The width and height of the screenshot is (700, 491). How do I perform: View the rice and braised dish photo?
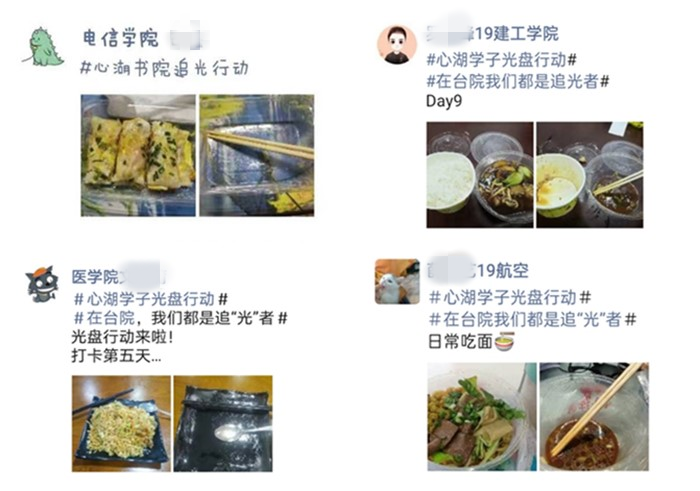[480, 175]
